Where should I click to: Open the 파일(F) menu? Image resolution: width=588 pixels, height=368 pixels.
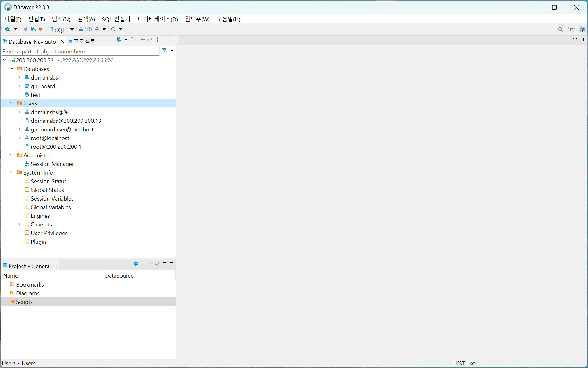pos(13,19)
